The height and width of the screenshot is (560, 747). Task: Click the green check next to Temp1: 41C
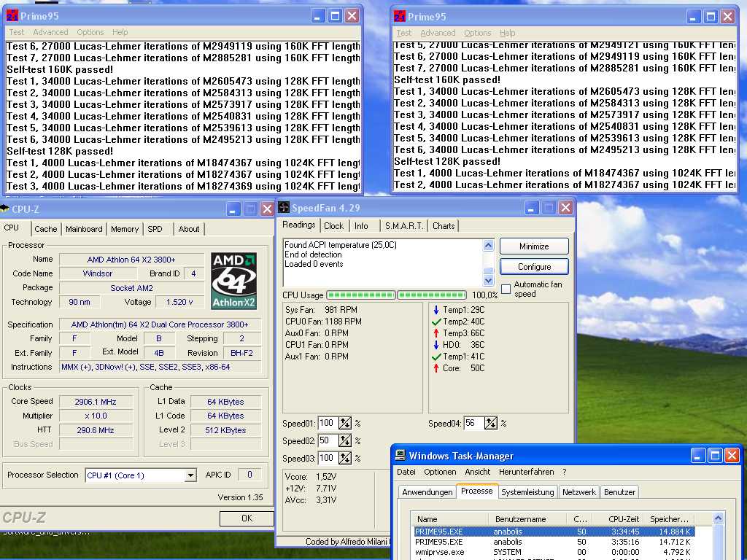point(436,357)
